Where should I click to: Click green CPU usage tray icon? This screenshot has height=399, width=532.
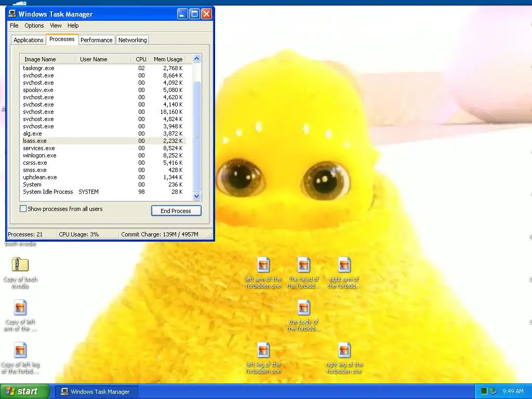484,391
